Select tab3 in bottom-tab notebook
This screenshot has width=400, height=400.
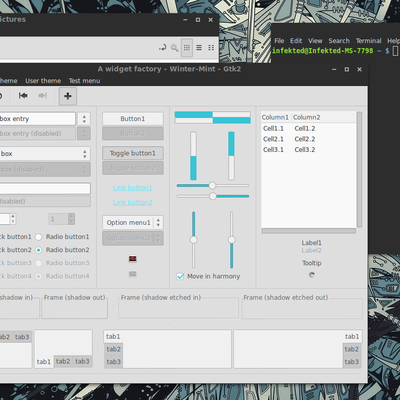click(x=82, y=361)
